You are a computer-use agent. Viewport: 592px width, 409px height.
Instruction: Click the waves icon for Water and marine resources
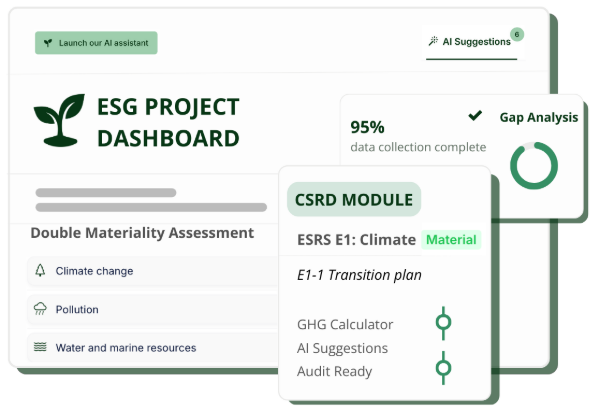tap(40, 347)
